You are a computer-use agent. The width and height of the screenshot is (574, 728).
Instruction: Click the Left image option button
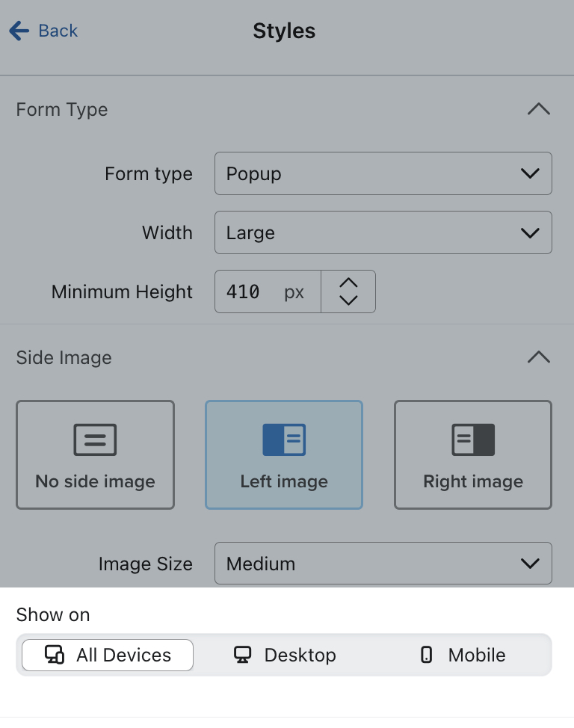tap(284, 454)
